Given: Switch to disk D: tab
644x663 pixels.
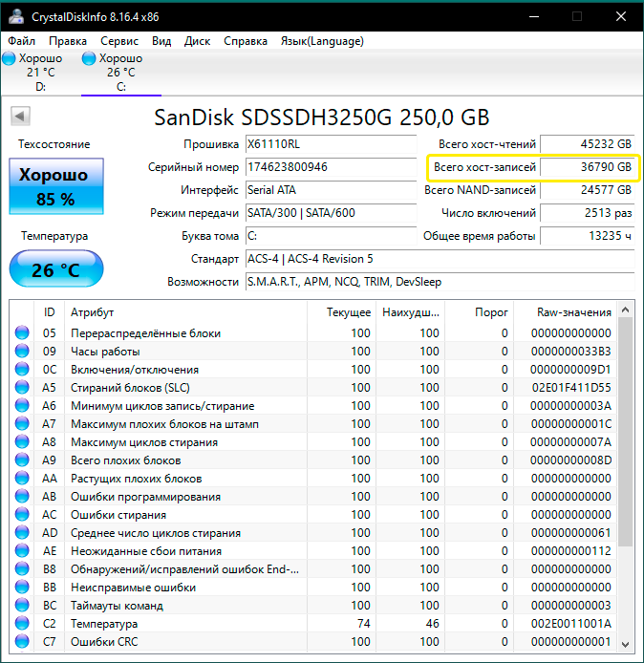Looking at the screenshot, I should click(40, 73).
